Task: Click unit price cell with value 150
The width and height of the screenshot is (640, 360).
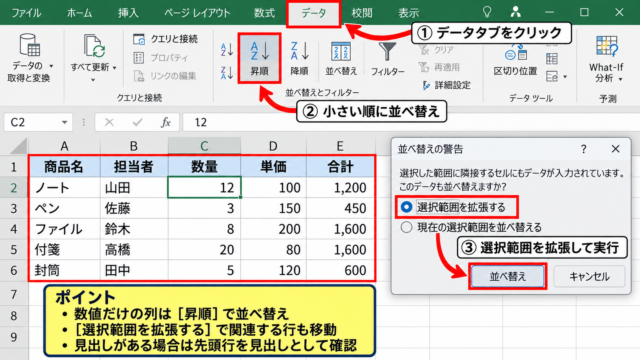Action: tap(273, 208)
